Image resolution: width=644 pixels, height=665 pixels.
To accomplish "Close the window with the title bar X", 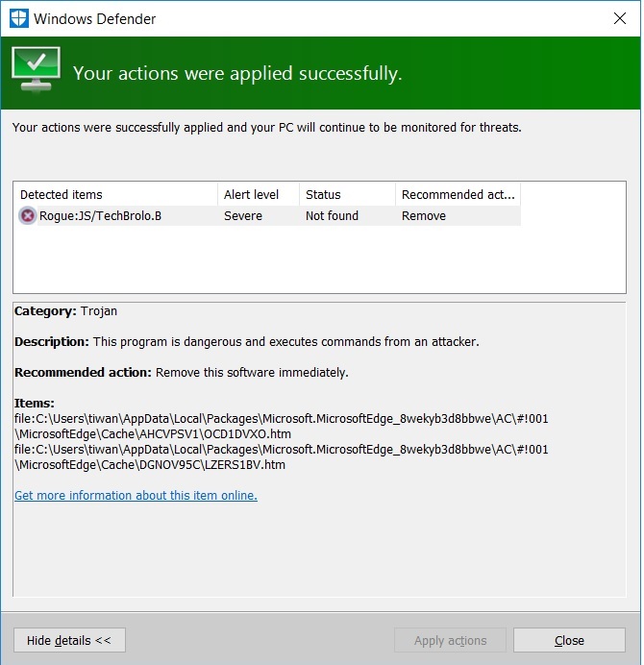I will click(620, 18).
